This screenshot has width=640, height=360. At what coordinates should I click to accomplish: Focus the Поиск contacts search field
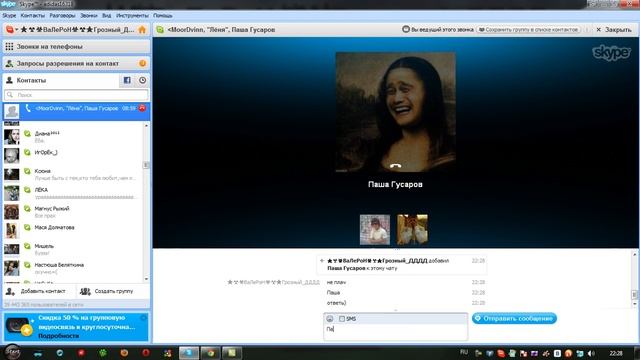pyautogui.click(x=76, y=95)
